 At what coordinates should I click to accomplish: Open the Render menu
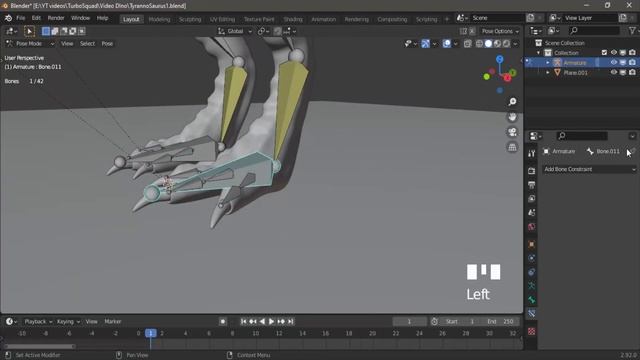56,18
